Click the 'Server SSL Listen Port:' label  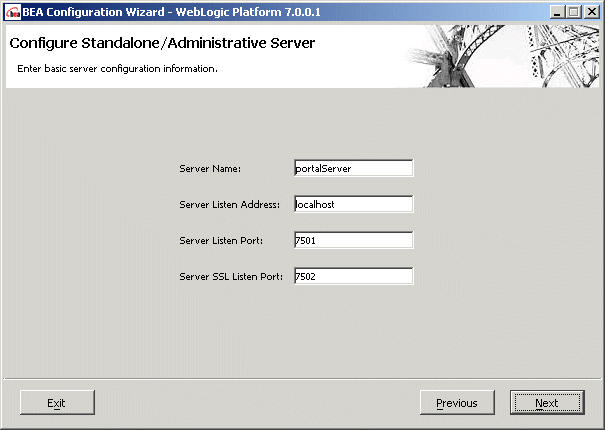coord(231,276)
